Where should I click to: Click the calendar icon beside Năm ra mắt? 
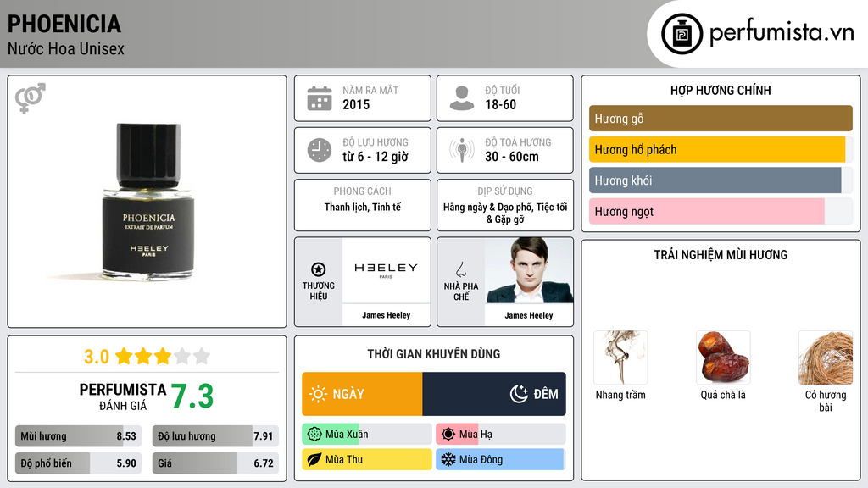[320, 98]
